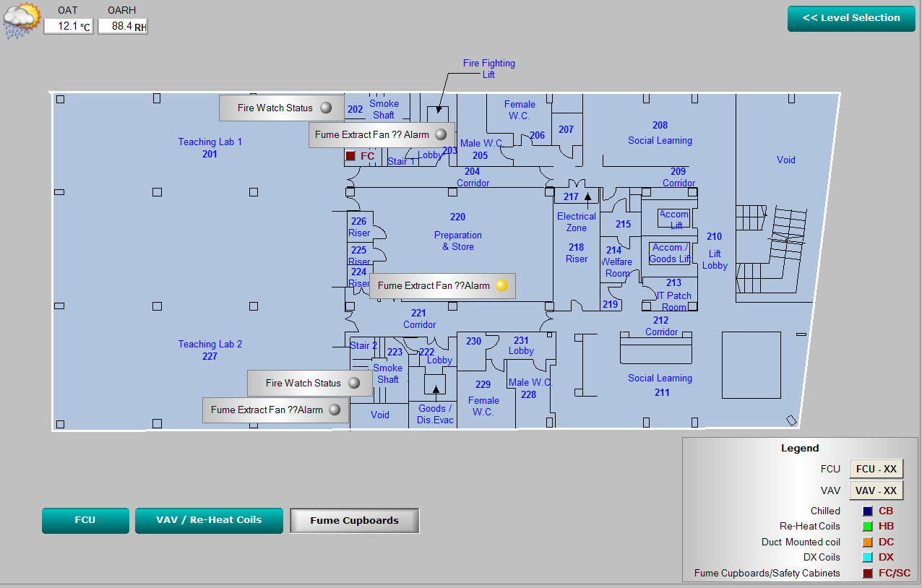This screenshot has height=588, width=922.
Task: Click the blue Chilled CB legend swatch
Action: pyautogui.click(x=867, y=511)
